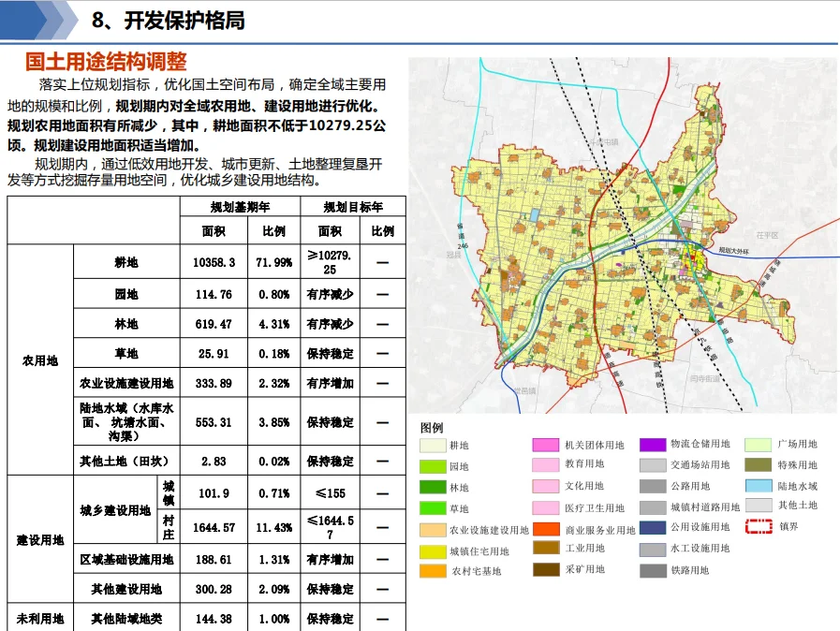Click the 公用设施用地 dark blue legend swatch

653,528
